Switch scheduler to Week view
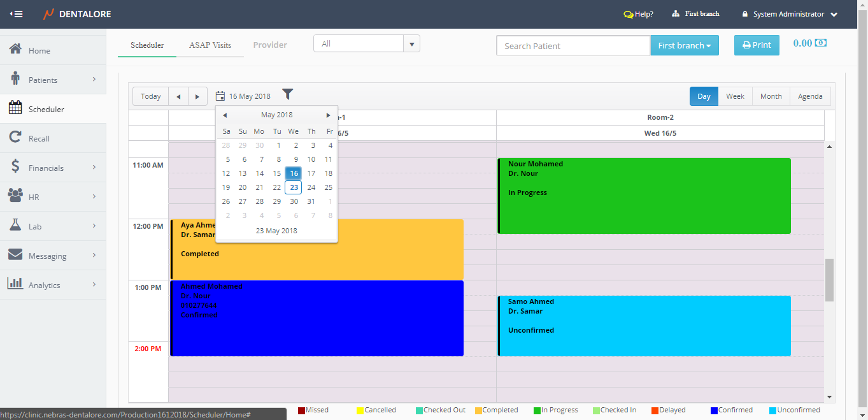Image resolution: width=868 pixels, height=420 pixels. point(735,96)
